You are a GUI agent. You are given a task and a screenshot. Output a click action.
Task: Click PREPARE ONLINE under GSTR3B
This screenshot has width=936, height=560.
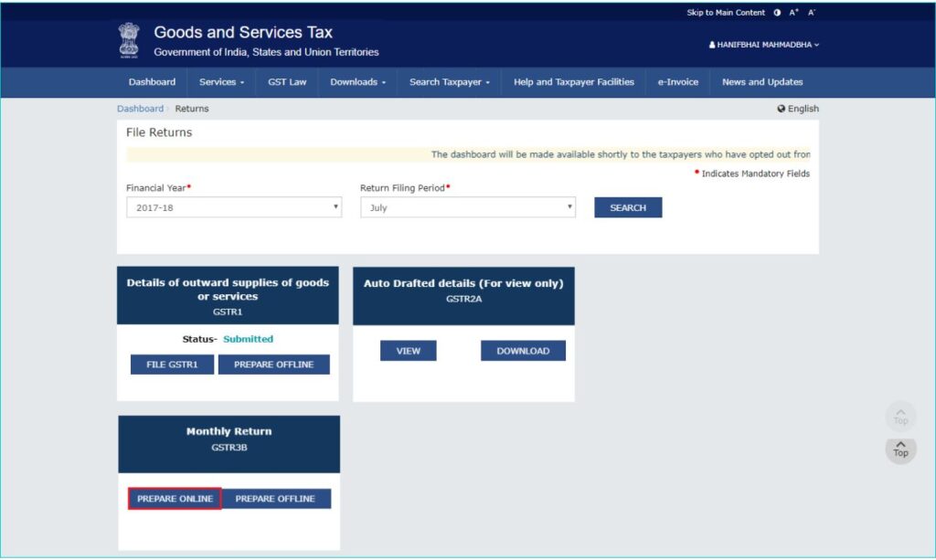[175, 499]
